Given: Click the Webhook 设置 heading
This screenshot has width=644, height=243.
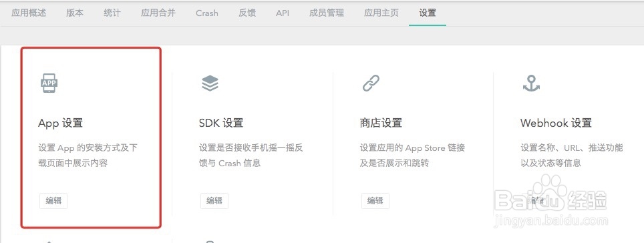Looking at the screenshot, I should point(556,123).
